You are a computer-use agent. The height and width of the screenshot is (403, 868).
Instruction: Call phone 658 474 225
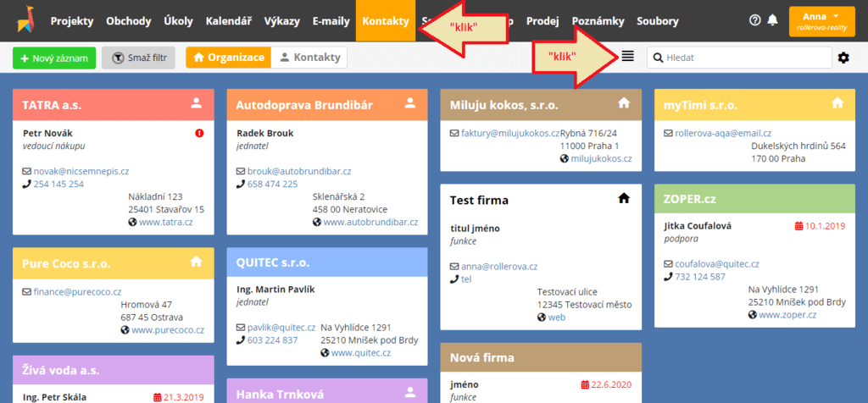coord(272,184)
